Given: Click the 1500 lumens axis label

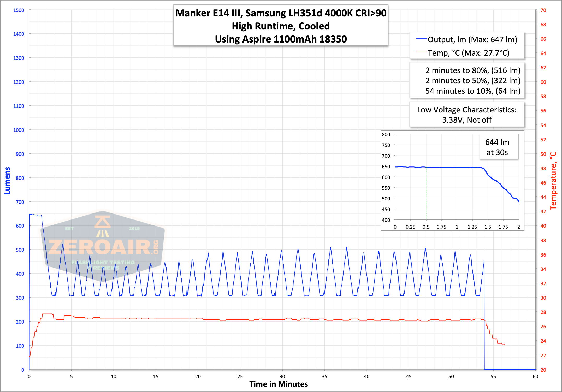Looking at the screenshot, I should (x=19, y=10).
